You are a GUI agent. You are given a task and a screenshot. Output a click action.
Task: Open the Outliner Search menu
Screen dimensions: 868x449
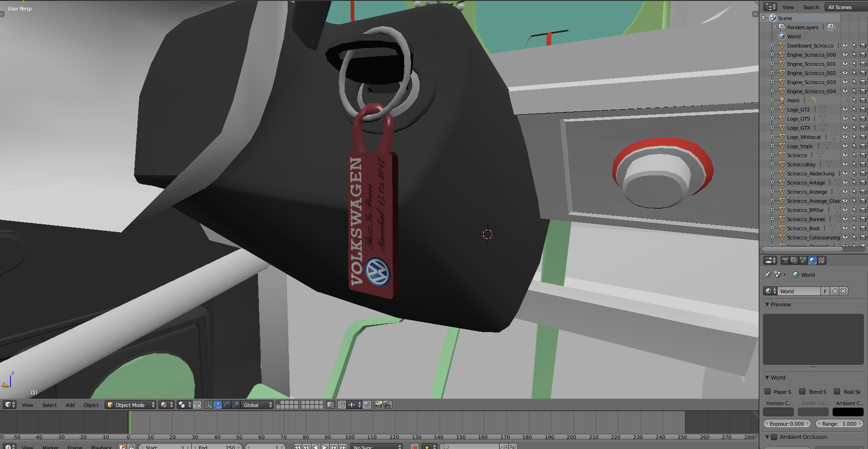pos(811,7)
